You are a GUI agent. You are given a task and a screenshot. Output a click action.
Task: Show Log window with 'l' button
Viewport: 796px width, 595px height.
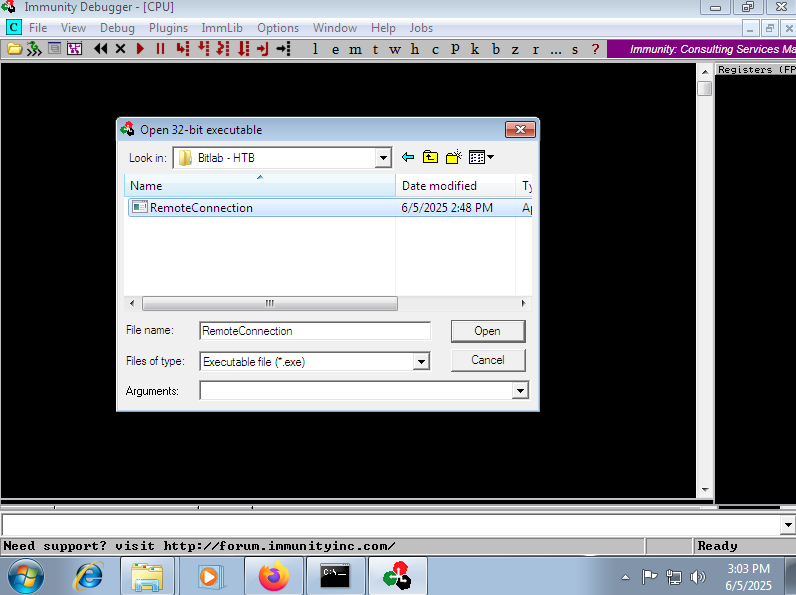point(315,49)
